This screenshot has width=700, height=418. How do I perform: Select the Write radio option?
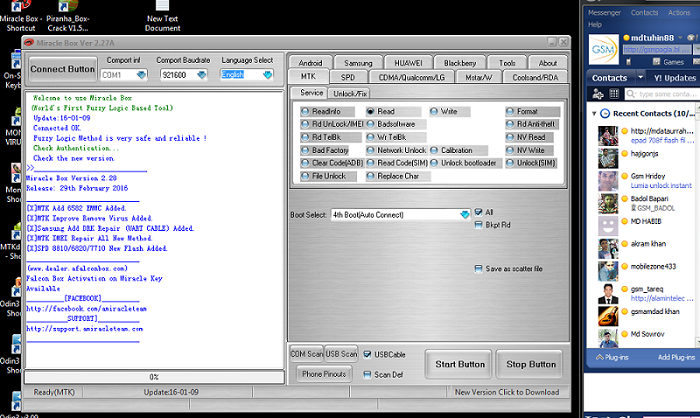(434, 111)
